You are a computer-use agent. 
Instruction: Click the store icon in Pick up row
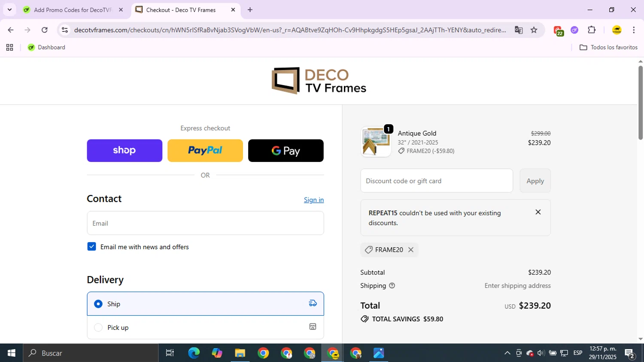click(x=313, y=327)
